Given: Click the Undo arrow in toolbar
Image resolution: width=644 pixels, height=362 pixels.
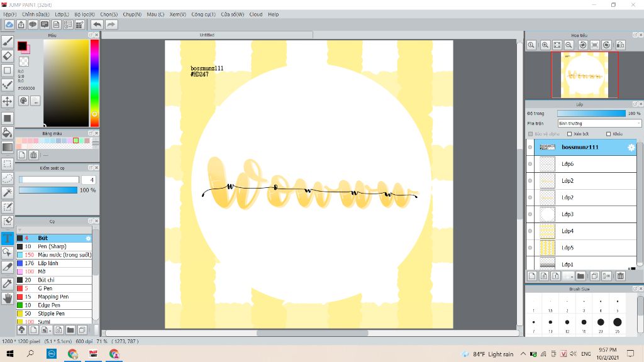Looking at the screenshot, I should pyautogui.click(x=97, y=25).
